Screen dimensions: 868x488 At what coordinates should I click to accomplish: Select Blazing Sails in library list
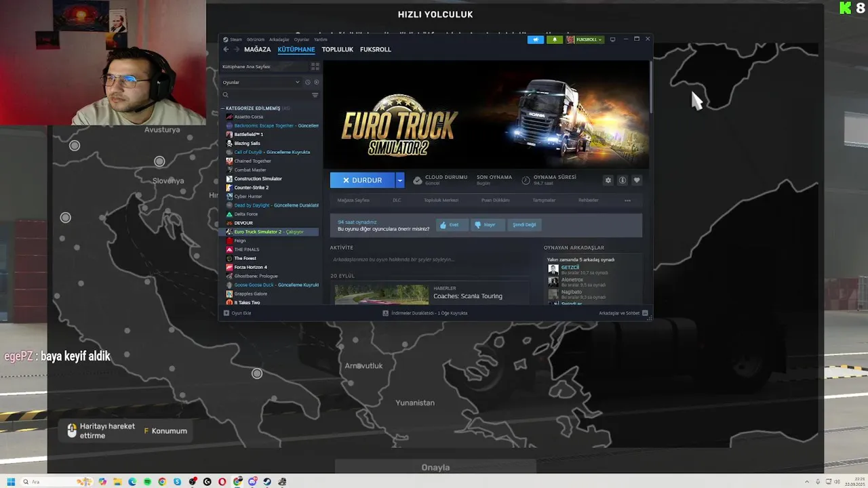tap(272, 143)
